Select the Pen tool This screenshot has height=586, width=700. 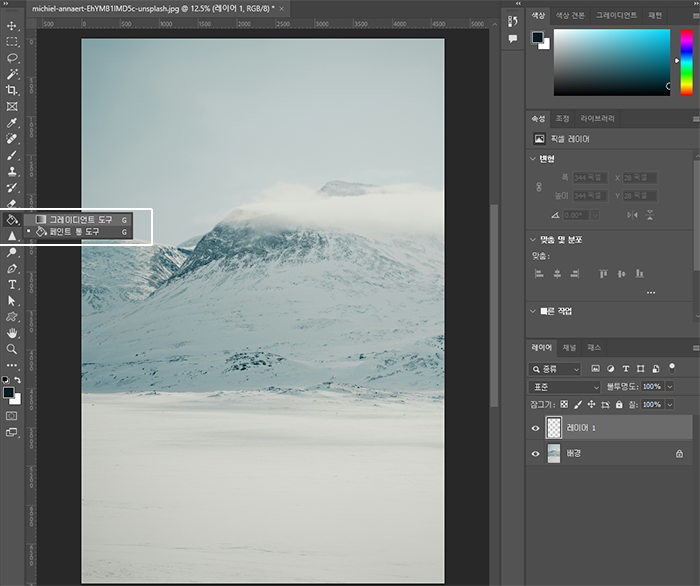(12, 268)
